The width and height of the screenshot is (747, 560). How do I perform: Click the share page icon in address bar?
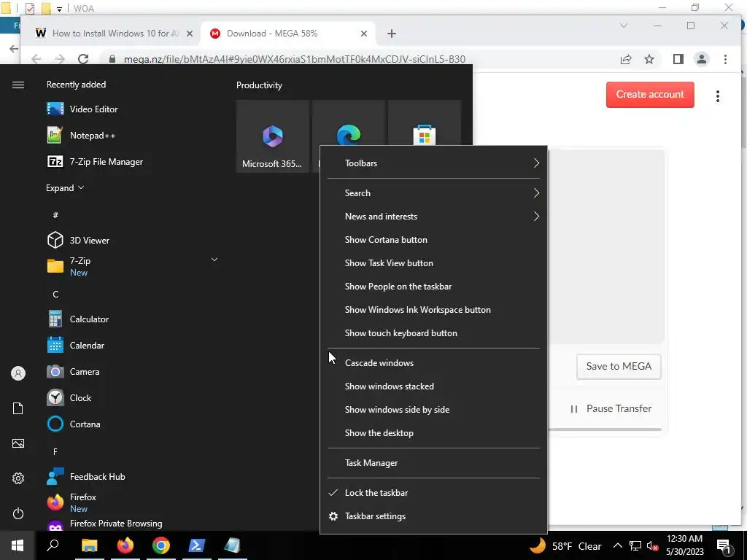click(x=625, y=59)
